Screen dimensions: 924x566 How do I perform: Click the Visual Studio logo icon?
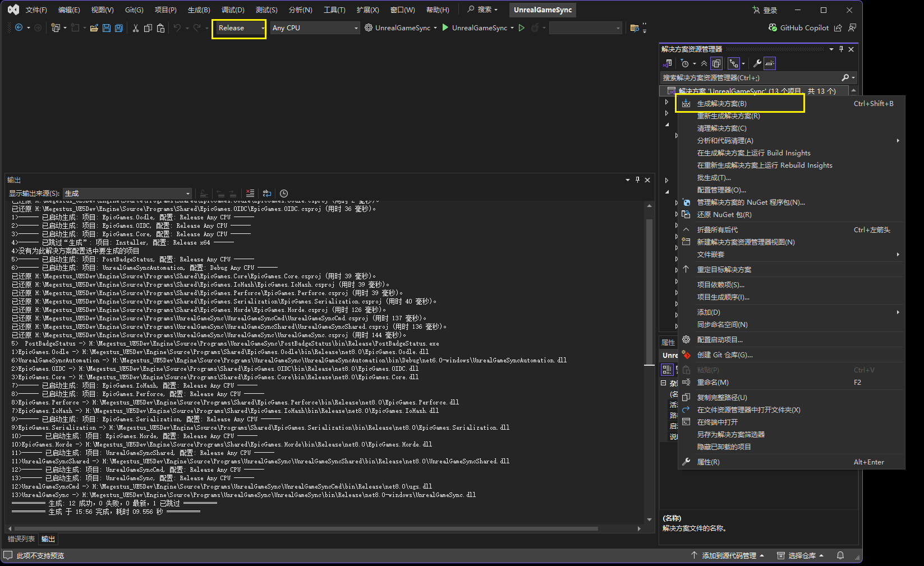[13, 10]
